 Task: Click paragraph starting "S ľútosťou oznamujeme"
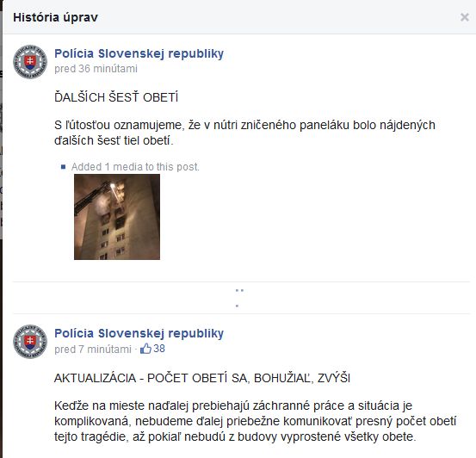pos(244,133)
